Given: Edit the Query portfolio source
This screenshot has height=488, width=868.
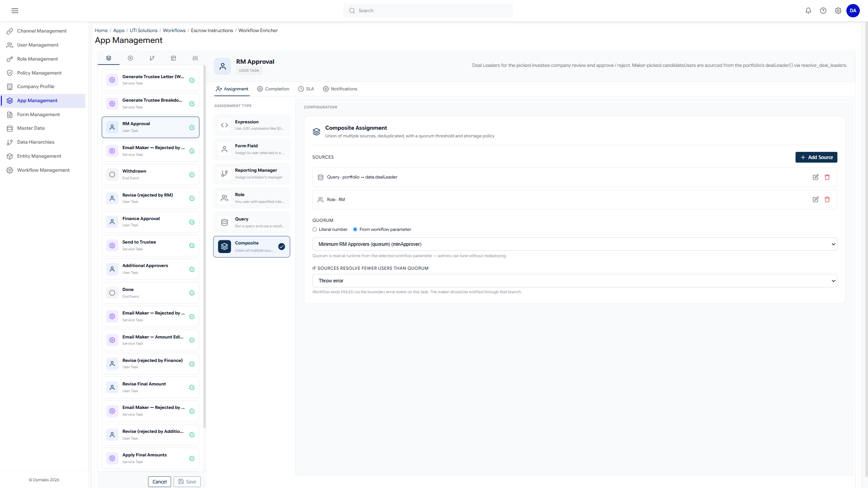Looking at the screenshot, I should pyautogui.click(x=816, y=177).
